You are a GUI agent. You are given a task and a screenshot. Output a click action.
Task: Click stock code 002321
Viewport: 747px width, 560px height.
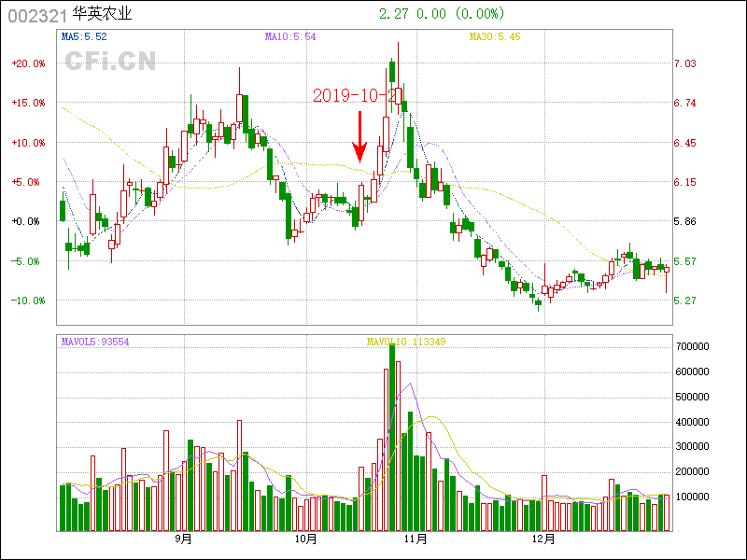click(x=35, y=14)
